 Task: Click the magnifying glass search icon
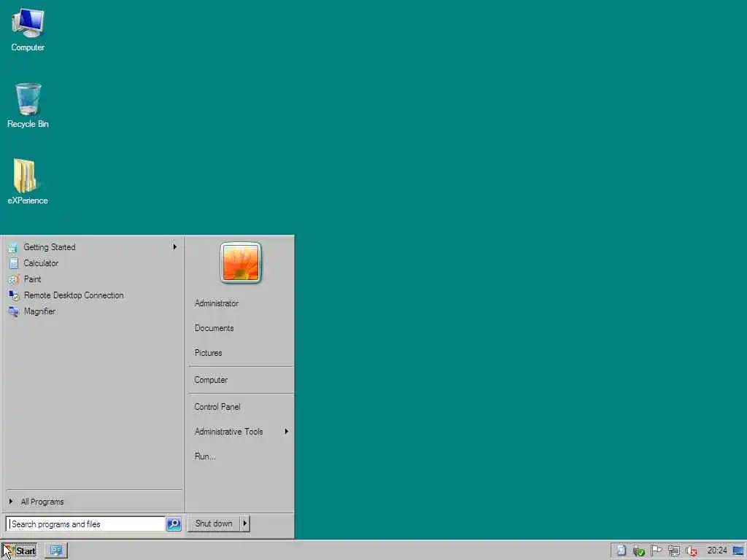click(174, 524)
